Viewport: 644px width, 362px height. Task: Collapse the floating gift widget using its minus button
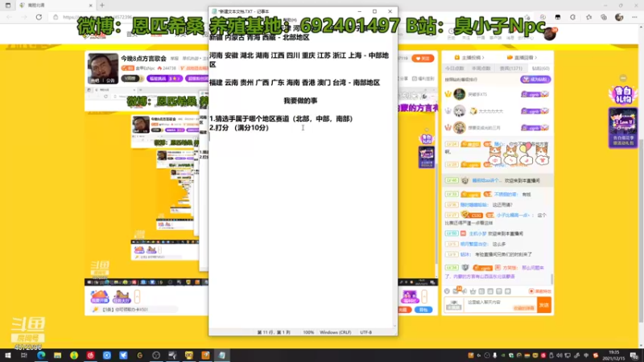tap(623, 77)
